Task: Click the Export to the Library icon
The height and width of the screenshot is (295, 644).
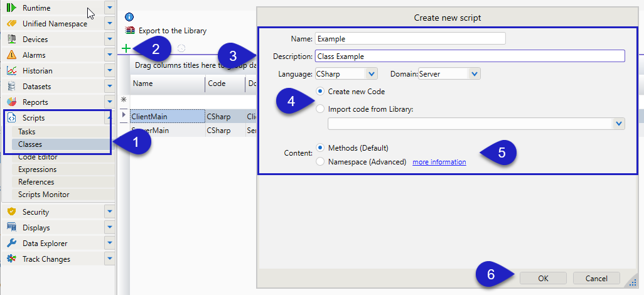Action: (x=130, y=30)
